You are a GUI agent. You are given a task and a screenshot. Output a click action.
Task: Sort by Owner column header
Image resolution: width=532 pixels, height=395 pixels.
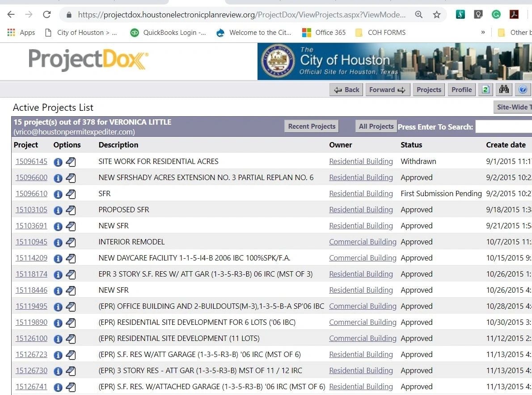point(341,145)
